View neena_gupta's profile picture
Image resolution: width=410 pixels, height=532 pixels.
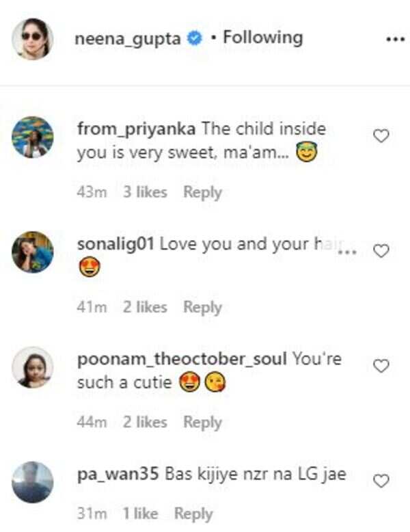pos(32,39)
